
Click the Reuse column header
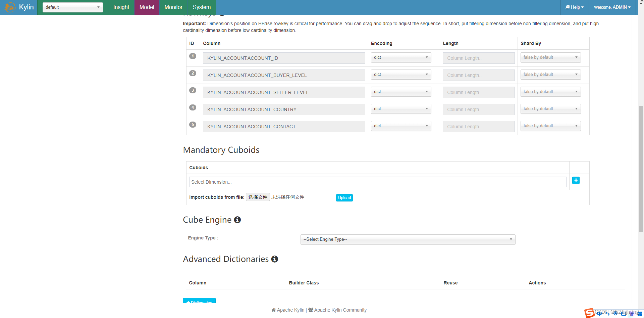(450, 283)
